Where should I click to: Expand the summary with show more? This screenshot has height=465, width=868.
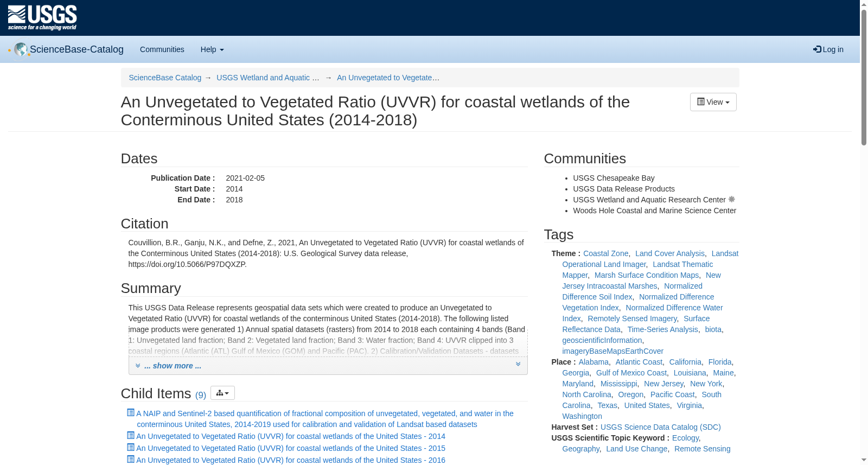tap(173, 366)
